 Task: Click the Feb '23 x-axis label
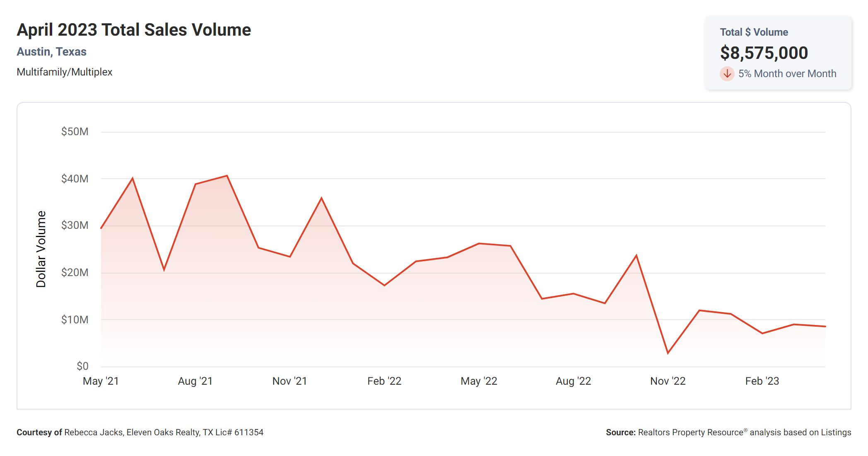(x=762, y=381)
